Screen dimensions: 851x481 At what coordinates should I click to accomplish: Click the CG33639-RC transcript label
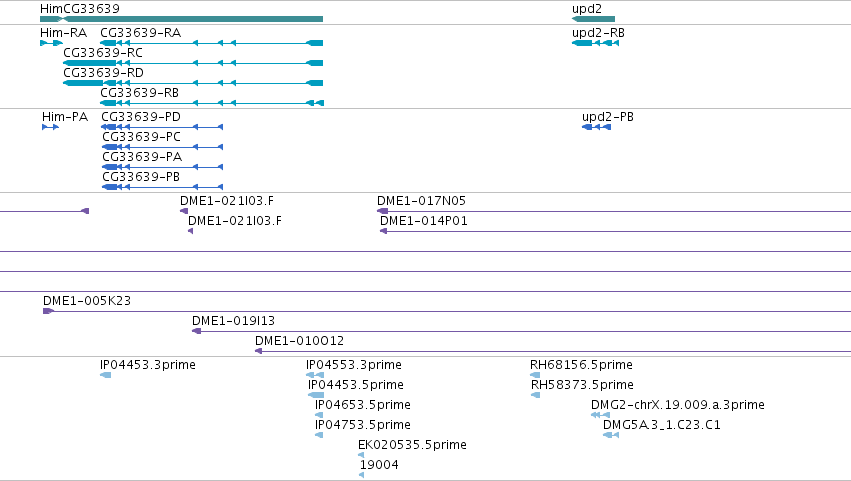pyautogui.click(x=103, y=53)
